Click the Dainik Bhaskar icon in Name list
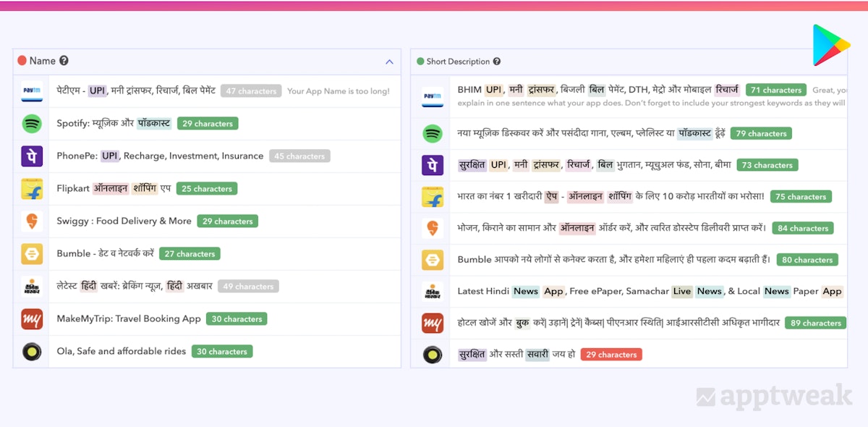 point(32,287)
